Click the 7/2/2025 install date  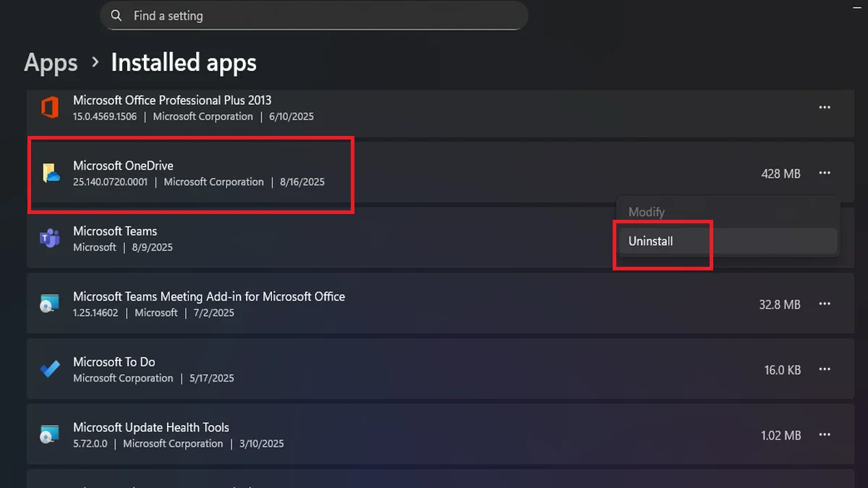(x=214, y=313)
